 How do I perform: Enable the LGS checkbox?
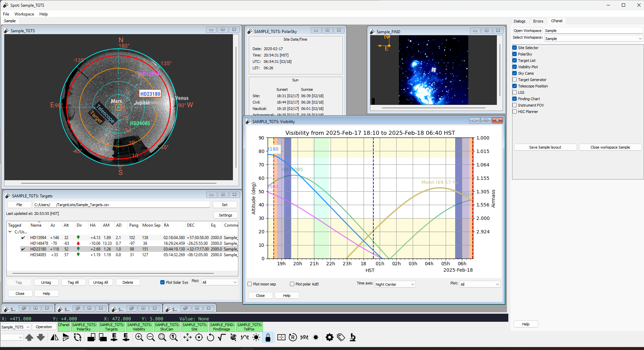pyautogui.click(x=515, y=92)
